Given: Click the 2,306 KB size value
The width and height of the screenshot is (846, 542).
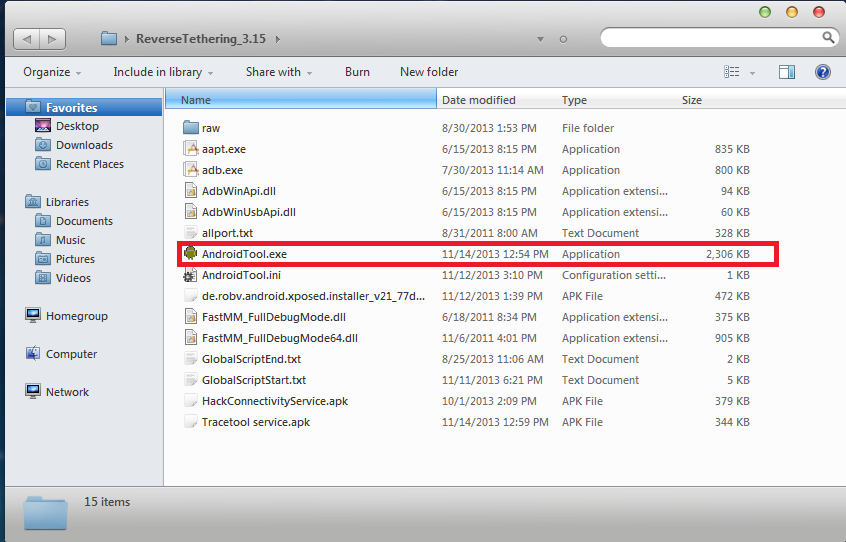Looking at the screenshot, I should (x=727, y=254).
